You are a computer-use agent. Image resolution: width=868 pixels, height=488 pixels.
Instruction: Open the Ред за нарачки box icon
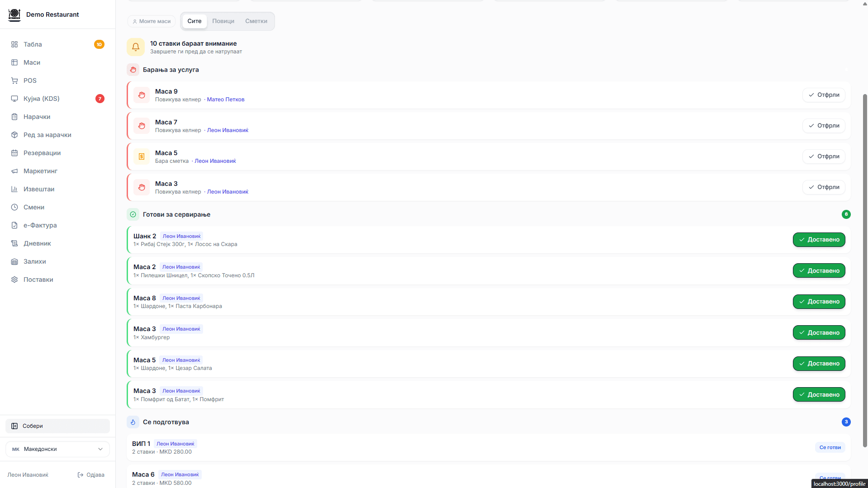[14, 135]
